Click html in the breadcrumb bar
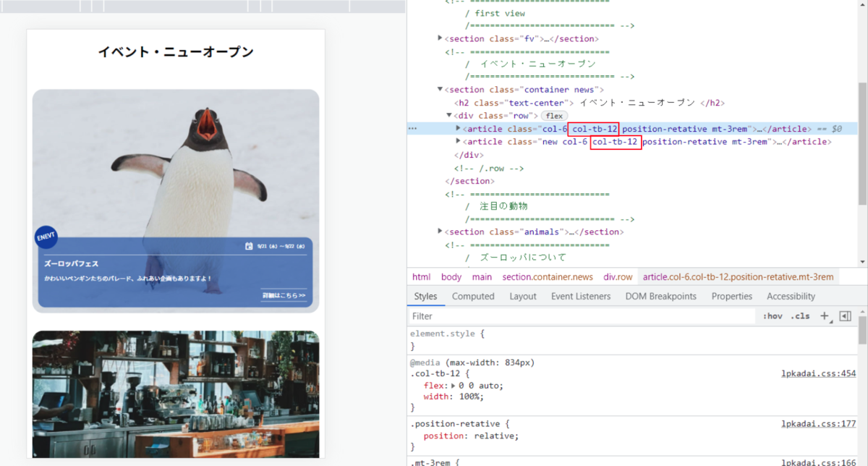The height and width of the screenshot is (466, 868). click(421, 277)
